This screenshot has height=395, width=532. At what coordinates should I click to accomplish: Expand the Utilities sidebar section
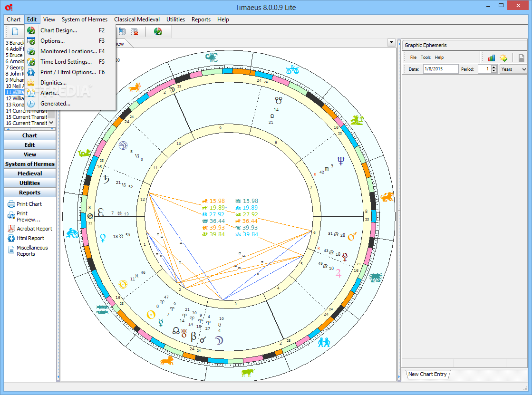click(x=30, y=183)
